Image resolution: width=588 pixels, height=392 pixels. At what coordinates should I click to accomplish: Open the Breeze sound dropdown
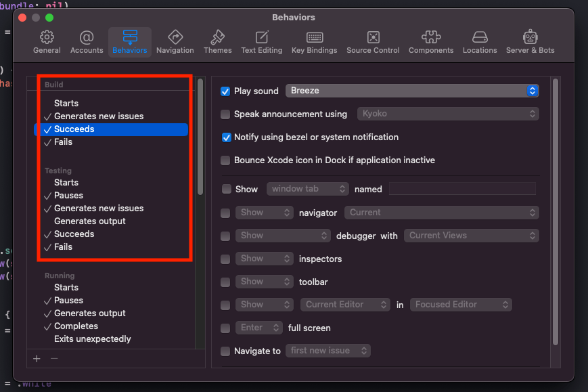click(412, 91)
